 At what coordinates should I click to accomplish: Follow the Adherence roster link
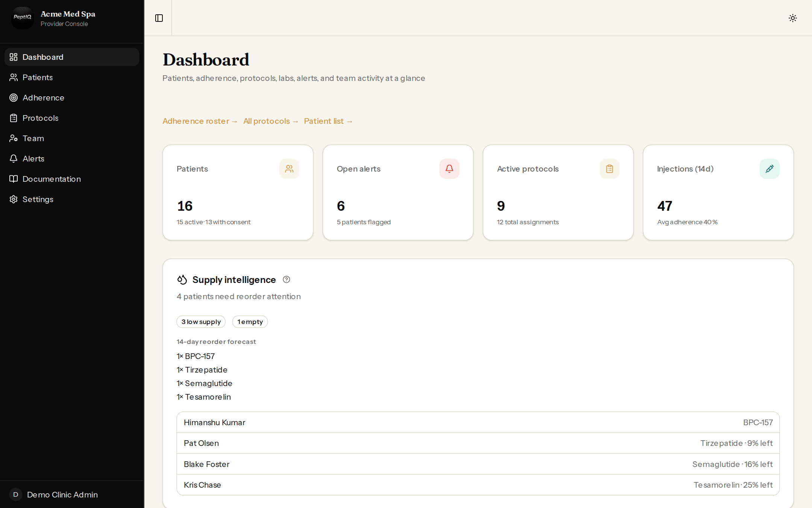pos(200,121)
